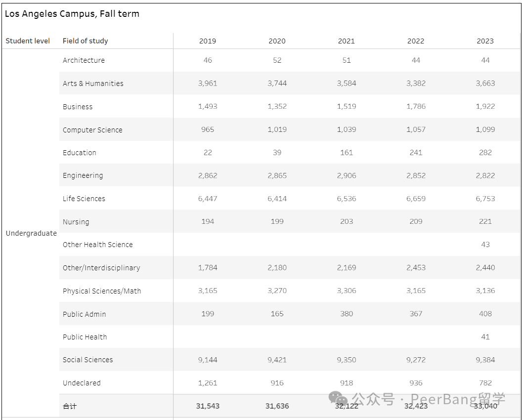The width and height of the screenshot is (522, 420).
Task: Select the Engineering 2021 value 2,906
Action: (x=346, y=176)
